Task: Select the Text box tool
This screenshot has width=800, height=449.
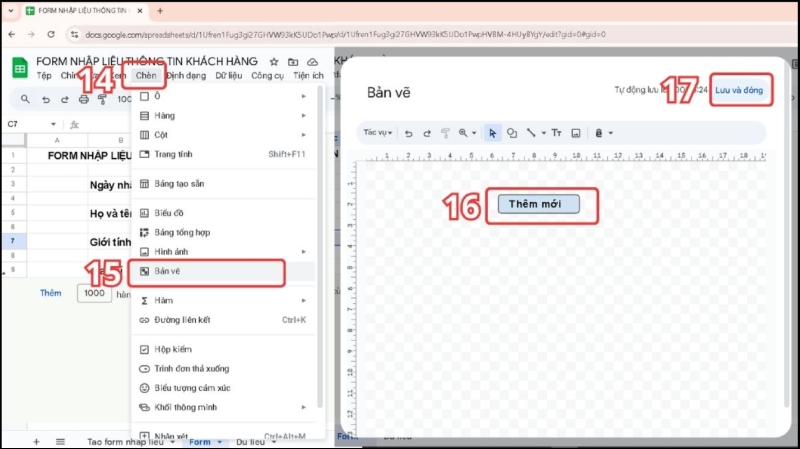Action: click(x=557, y=133)
